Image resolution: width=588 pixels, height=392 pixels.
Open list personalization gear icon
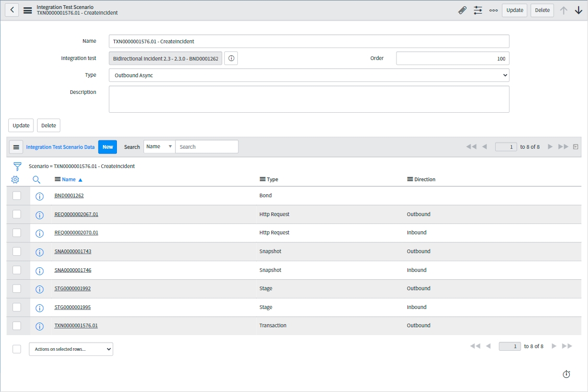tap(15, 180)
